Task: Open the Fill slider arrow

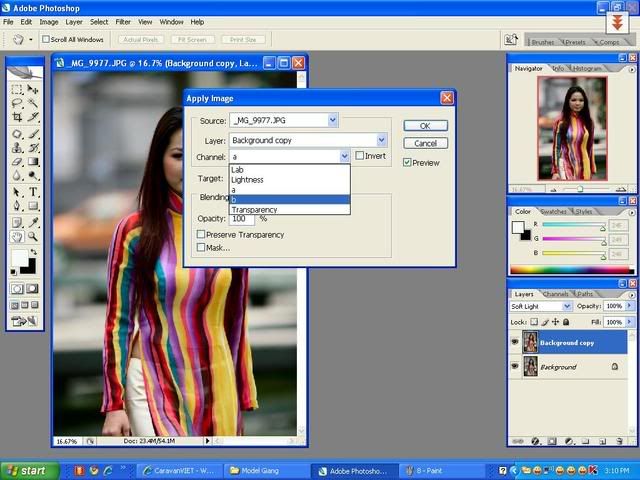Action: [x=629, y=322]
